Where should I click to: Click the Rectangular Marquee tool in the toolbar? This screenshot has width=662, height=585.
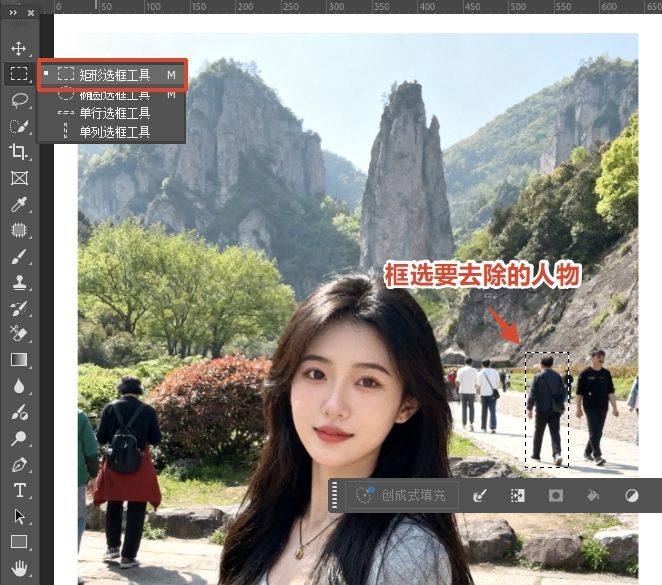[x=18, y=74]
